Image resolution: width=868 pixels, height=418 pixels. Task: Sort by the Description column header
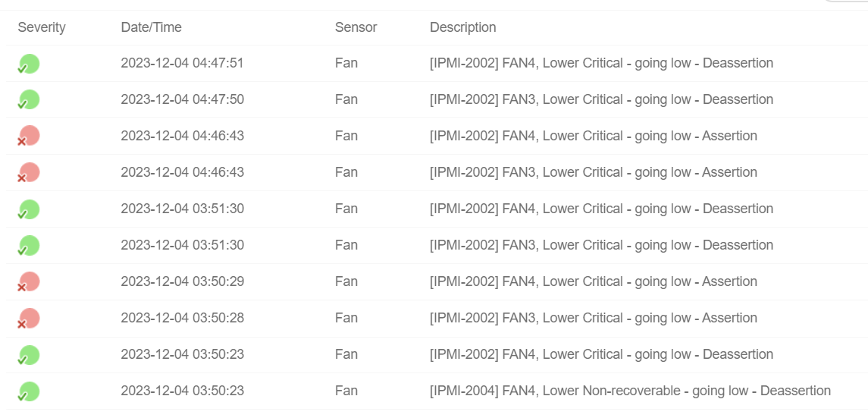pos(462,27)
